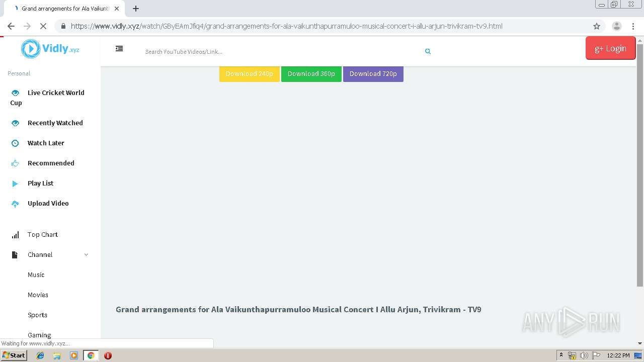
Task: Download the video in 360p
Action: coord(311,73)
